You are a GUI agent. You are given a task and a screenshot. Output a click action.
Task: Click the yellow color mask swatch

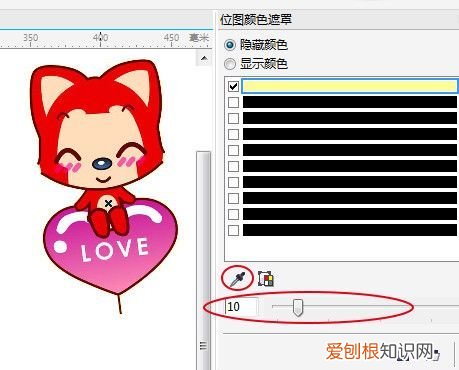pos(350,86)
